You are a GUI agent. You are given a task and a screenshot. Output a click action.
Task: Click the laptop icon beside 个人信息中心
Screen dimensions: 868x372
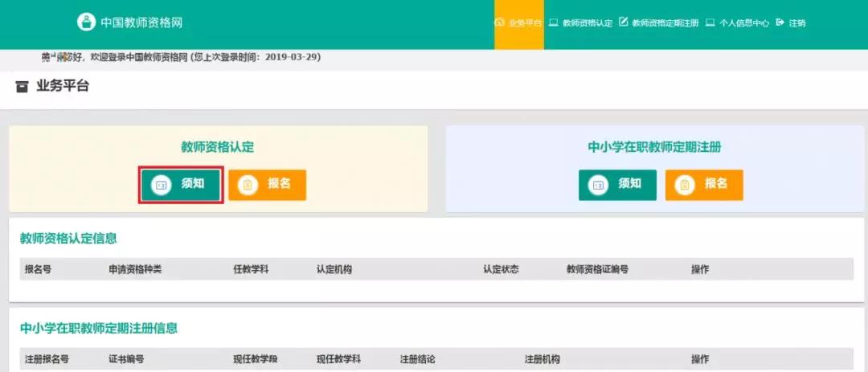click(x=710, y=22)
